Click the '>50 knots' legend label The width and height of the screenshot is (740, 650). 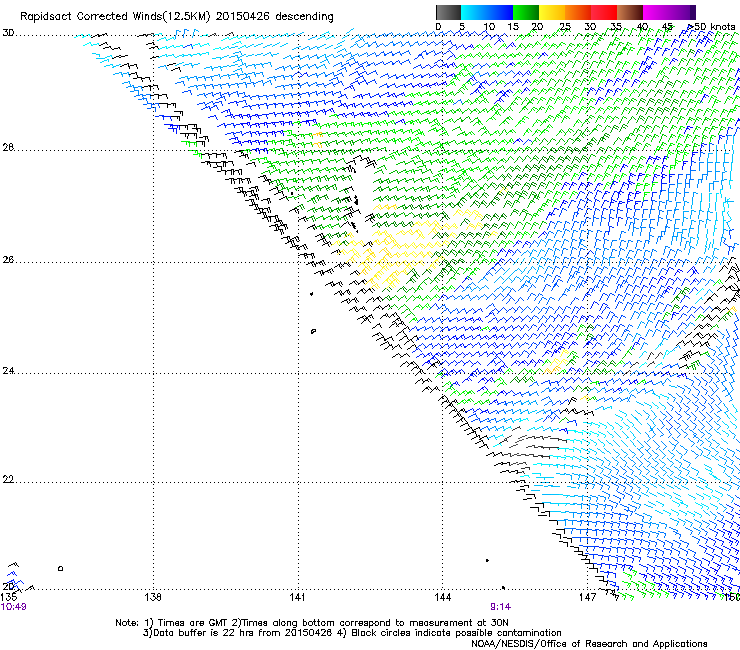(712, 26)
